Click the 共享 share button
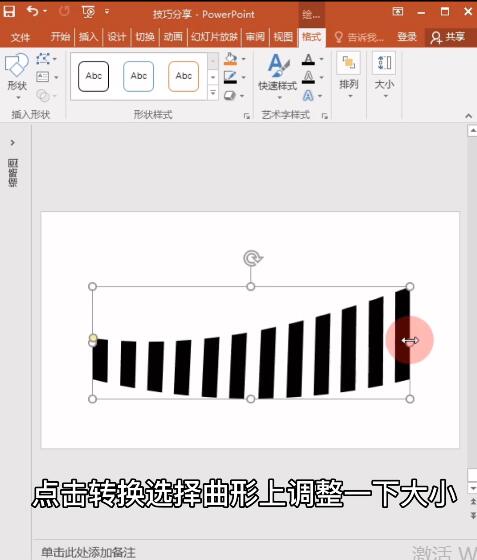The width and height of the screenshot is (477, 560). click(448, 37)
